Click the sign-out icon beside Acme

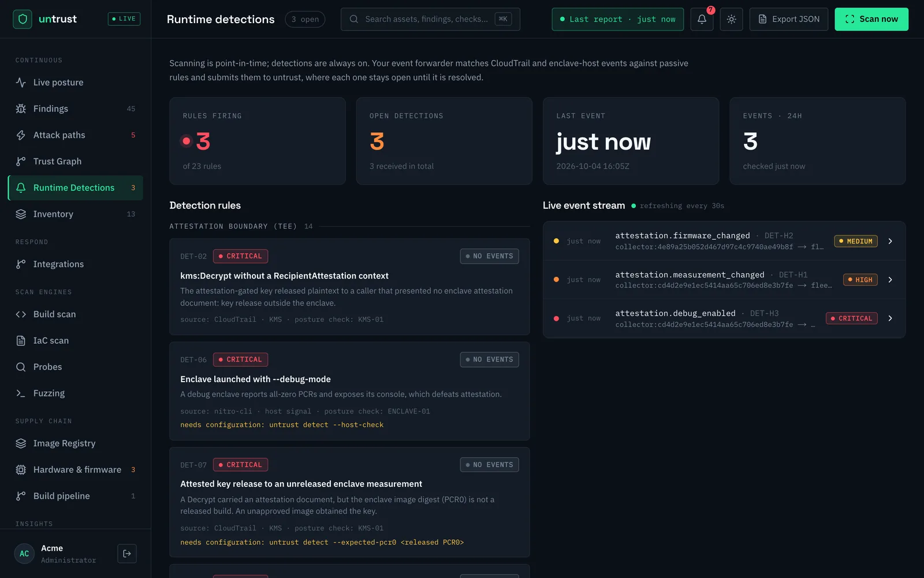pyautogui.click(x=127, y=553)
